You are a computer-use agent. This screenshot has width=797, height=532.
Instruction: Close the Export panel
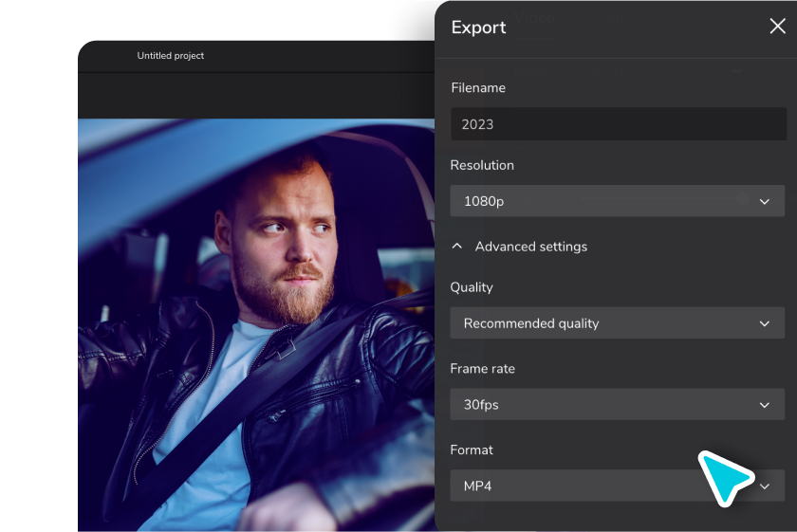click(x=777, y=26)
